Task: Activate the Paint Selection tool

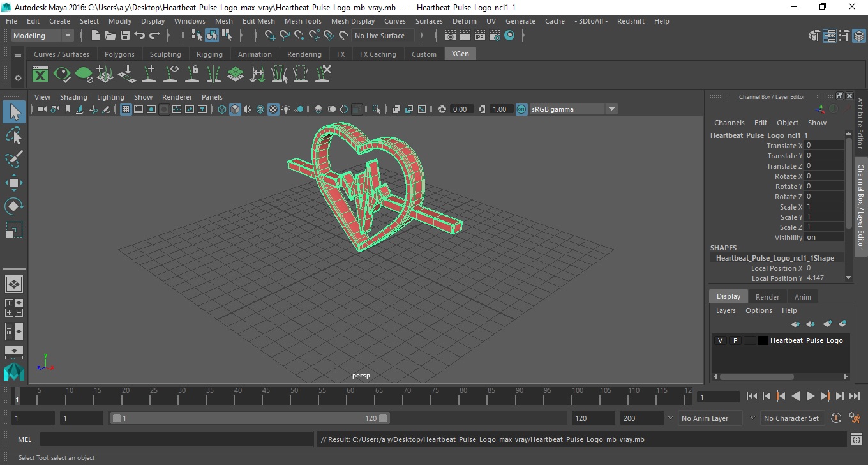Action: point(14,158)
